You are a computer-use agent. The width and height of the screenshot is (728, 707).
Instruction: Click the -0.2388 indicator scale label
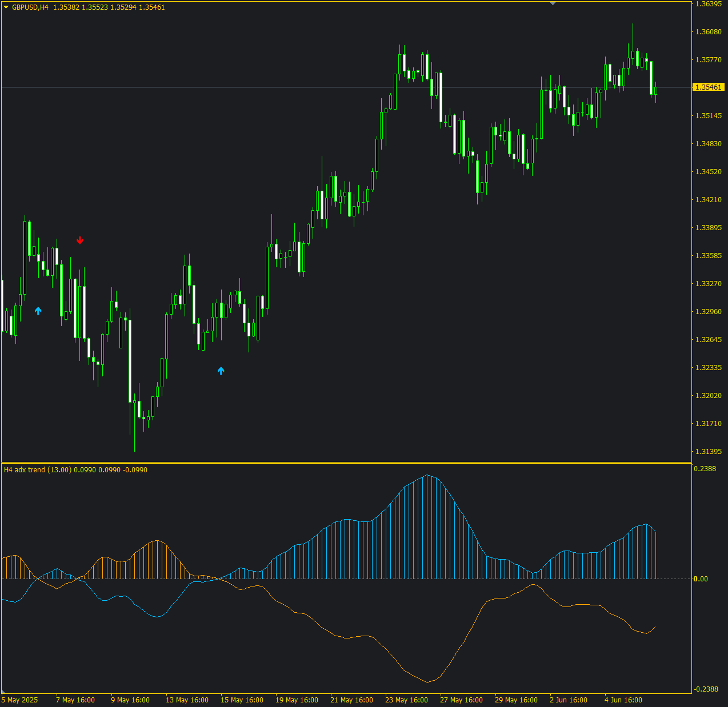706,689
